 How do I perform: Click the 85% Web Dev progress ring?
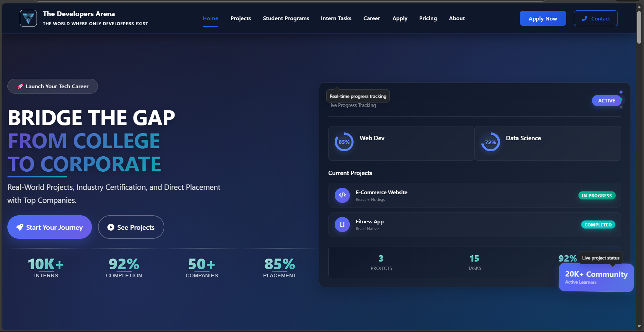click(344, 142)
